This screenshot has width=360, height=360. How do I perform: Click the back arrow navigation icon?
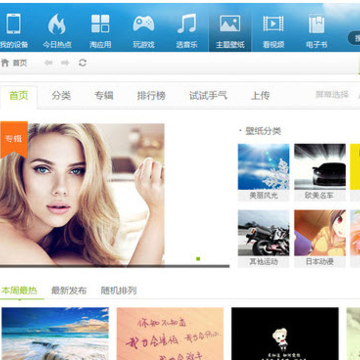[x=49, y=63]
